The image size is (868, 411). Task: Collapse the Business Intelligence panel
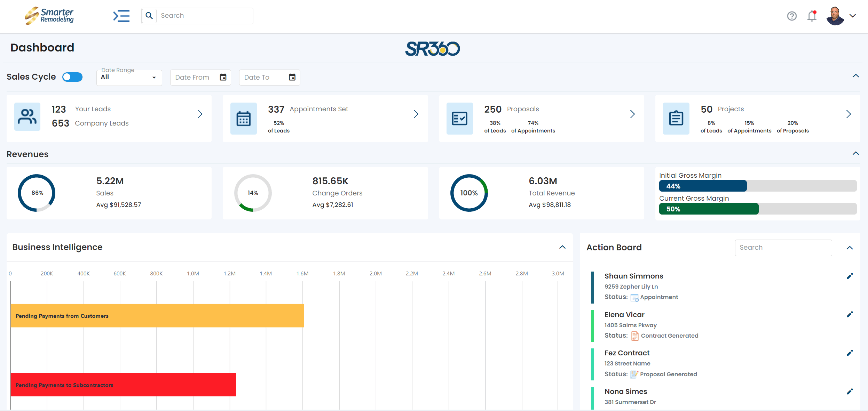click(x=562, y=247)
